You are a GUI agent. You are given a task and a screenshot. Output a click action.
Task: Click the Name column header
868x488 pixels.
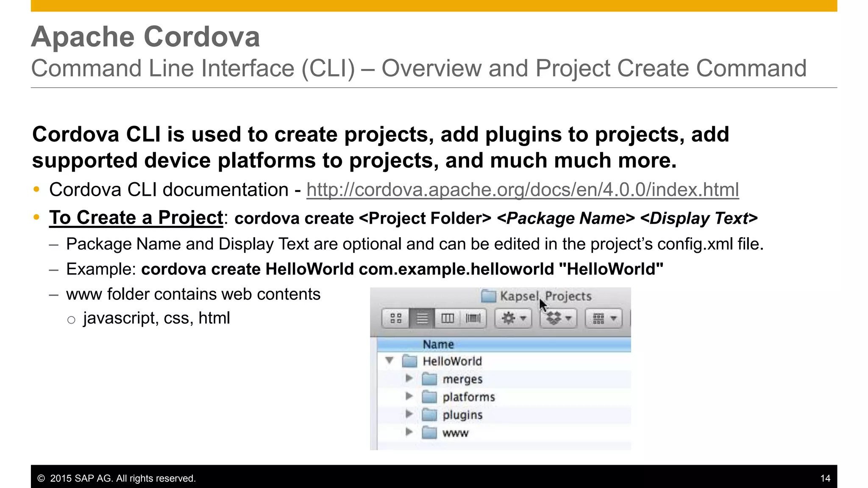(x=504, y=344)
